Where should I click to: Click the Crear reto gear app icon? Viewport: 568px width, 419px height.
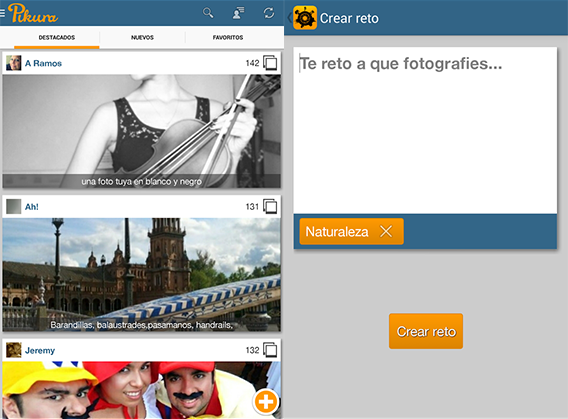[x=305, y=17]
